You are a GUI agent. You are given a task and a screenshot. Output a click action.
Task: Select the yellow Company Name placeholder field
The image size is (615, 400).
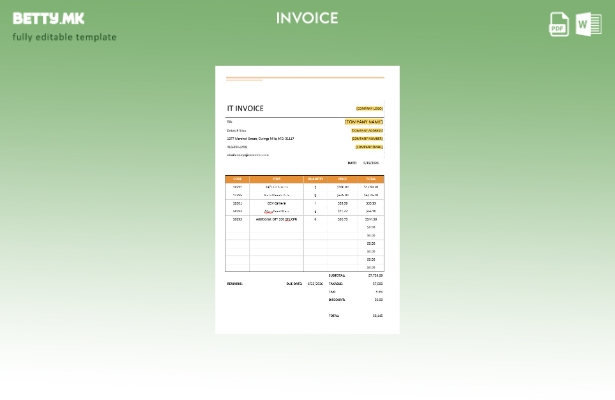364,121
